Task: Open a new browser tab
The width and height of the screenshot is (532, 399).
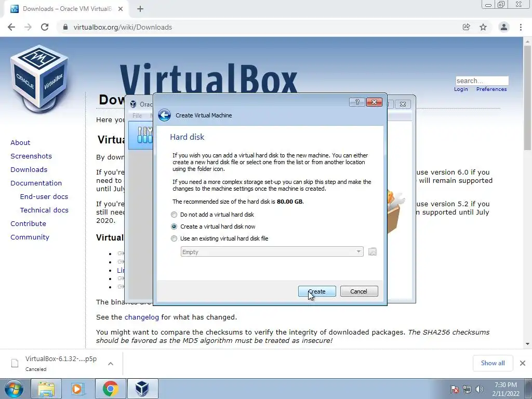Action: pyautogui.click(x=140, y=9)
